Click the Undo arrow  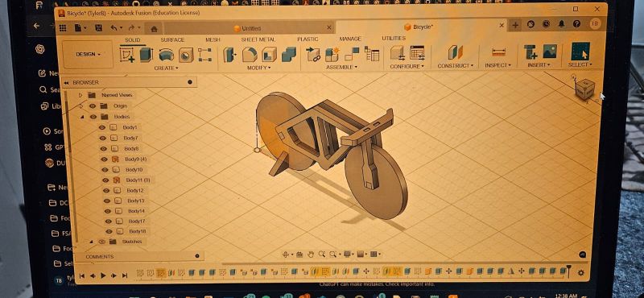click(x=114, y=28)
